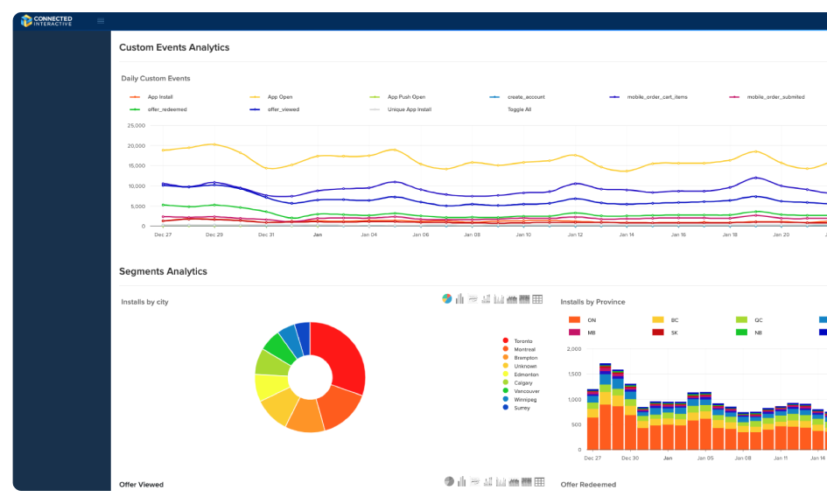The height and width of the screenshot is (504, 827).
Task: Click the QC province legend swatch
Action: click(742, 320)
